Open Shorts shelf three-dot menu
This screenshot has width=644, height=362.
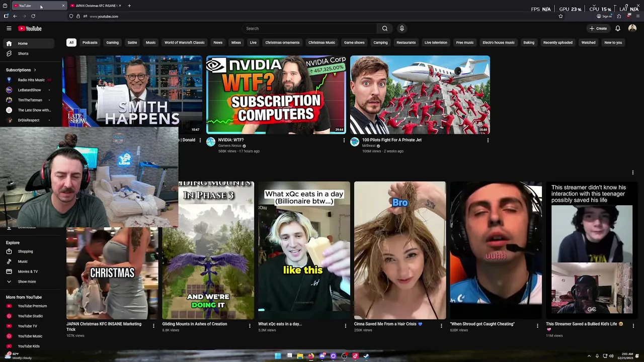pos(633,172)
